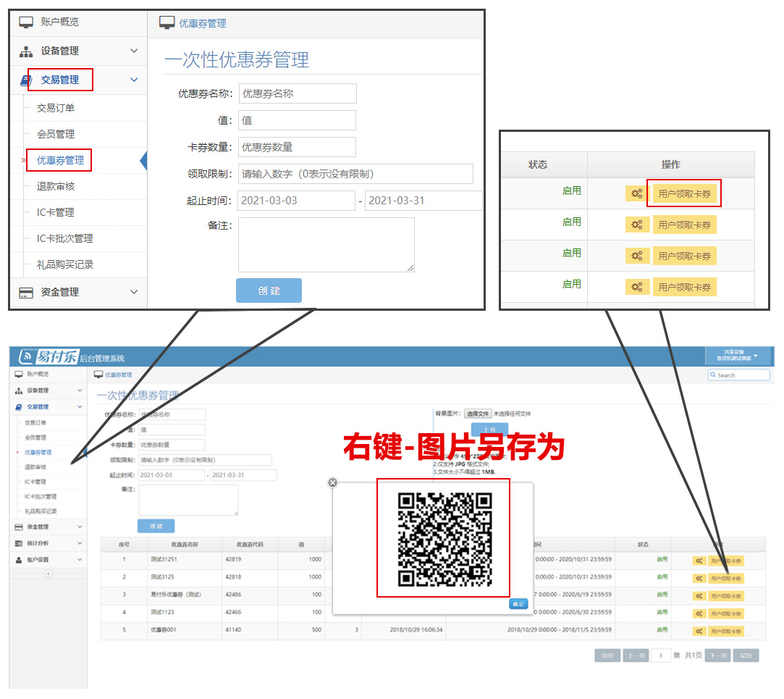Click the 易付乐 logo in the blue header
Viewport: 784px width, 699px height.
click(48, 356)
